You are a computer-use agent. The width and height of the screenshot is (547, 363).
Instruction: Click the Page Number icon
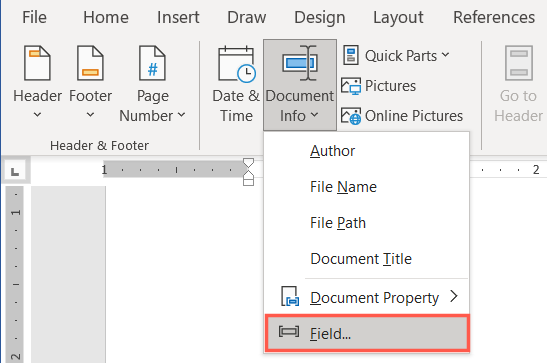coord(152,63)
